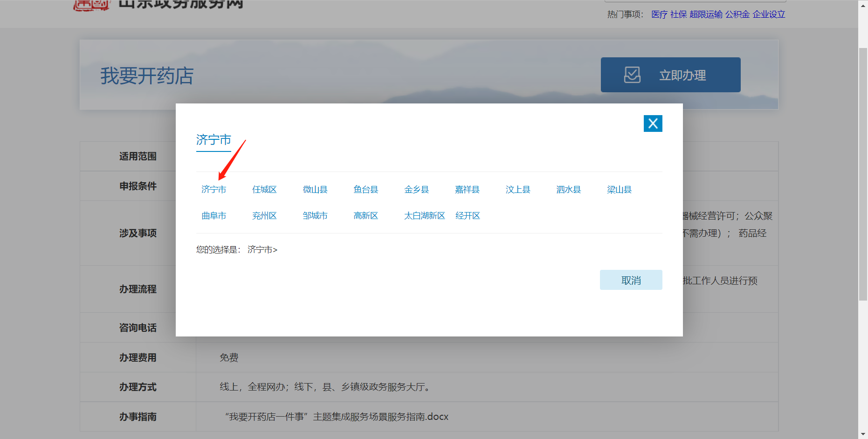Choose 金乡县 county

(416, 190)
